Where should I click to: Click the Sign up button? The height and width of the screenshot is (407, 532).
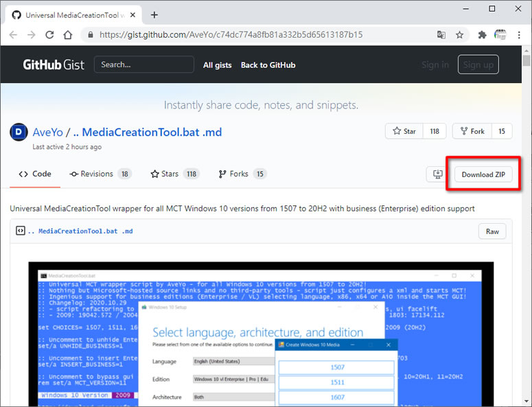[x=478, y=65]
